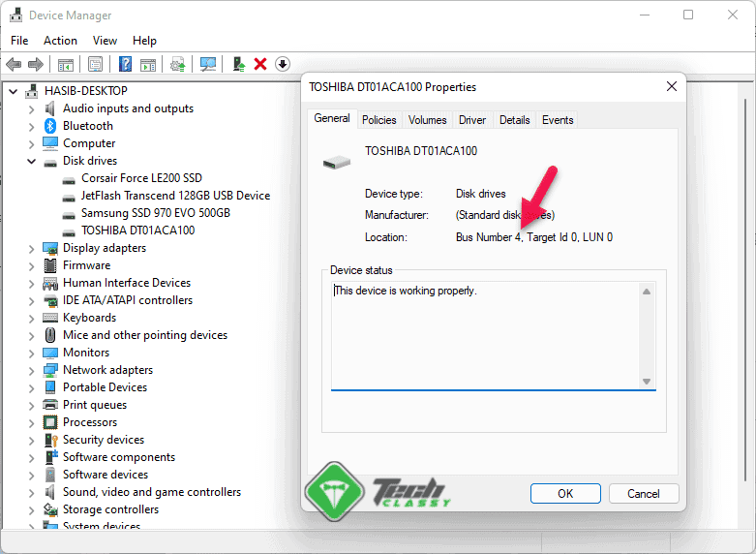Expand Sound, video and game controllers
This screenshot has height=554, width=756.
coord(31,493)
